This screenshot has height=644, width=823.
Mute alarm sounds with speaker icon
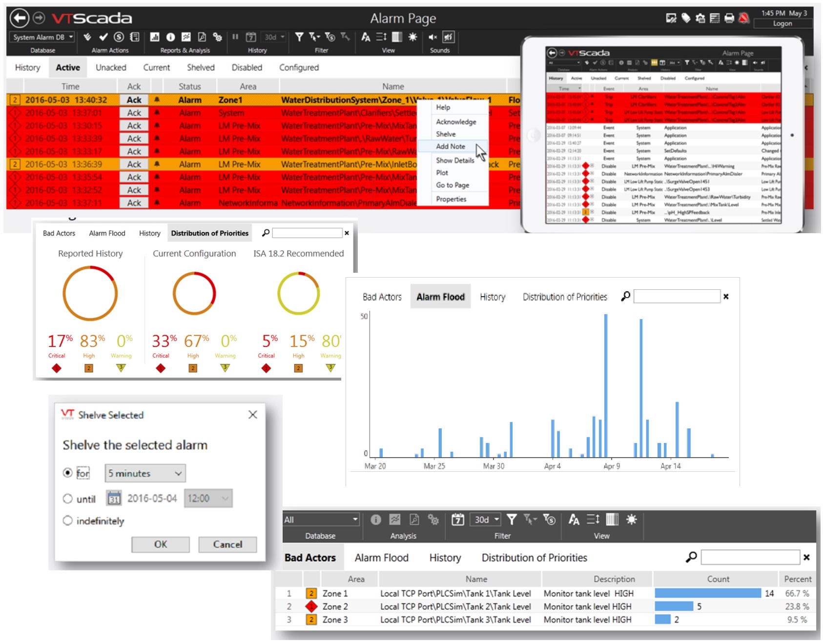[x=432, y=37]
